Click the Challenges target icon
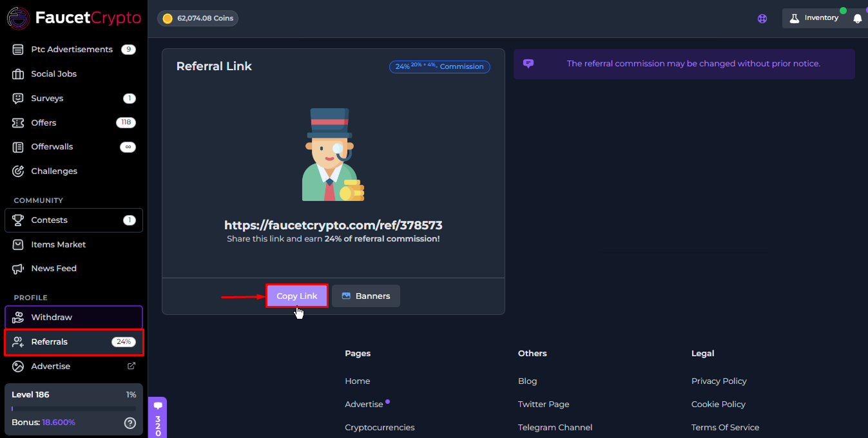 point(18,171)
